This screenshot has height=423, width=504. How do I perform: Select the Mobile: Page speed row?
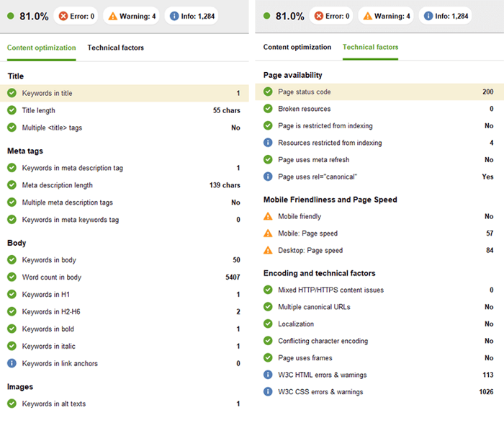[x=379, y=233]
